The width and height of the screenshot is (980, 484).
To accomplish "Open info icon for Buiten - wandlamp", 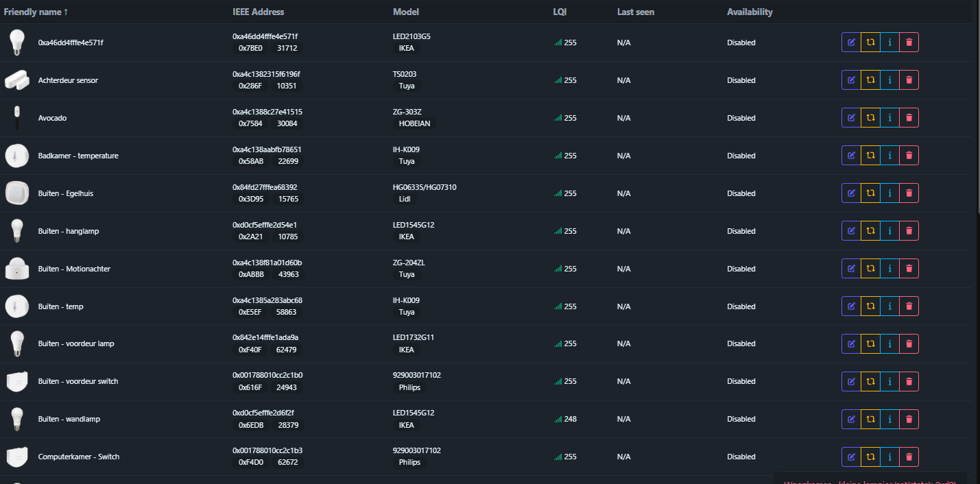I will point(889,419).
